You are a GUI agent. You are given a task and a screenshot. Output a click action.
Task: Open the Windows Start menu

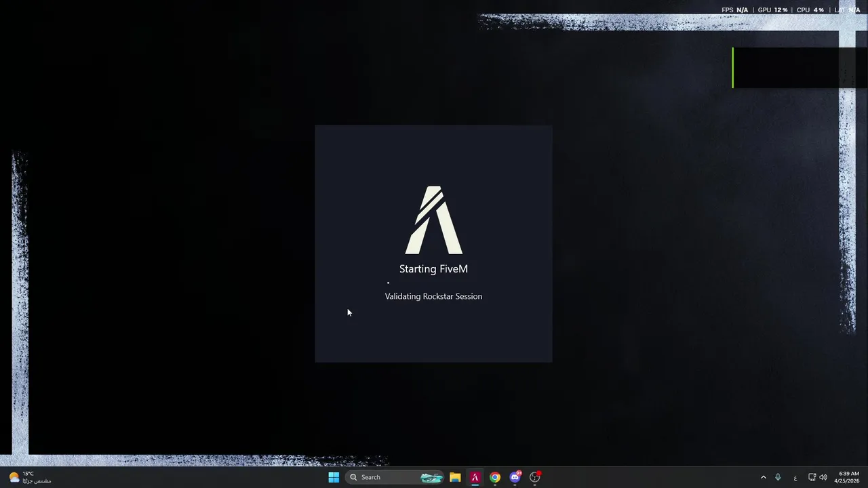click(334, 477)
